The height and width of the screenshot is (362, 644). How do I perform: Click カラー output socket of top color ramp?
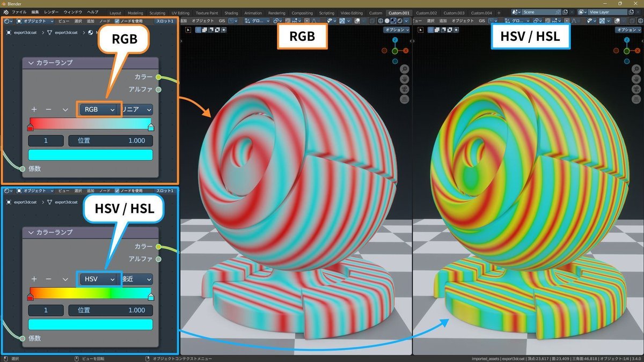pos(158,77)
